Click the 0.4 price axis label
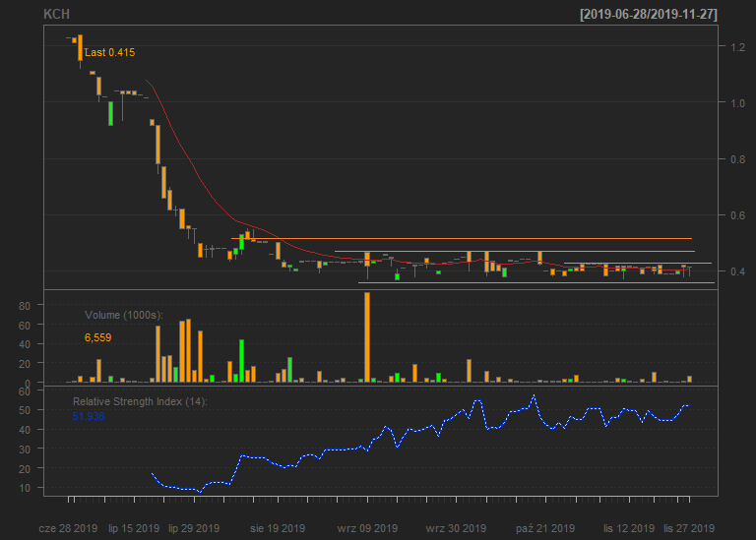The height and width of the screenshot is (540, 756). (737, 271)
